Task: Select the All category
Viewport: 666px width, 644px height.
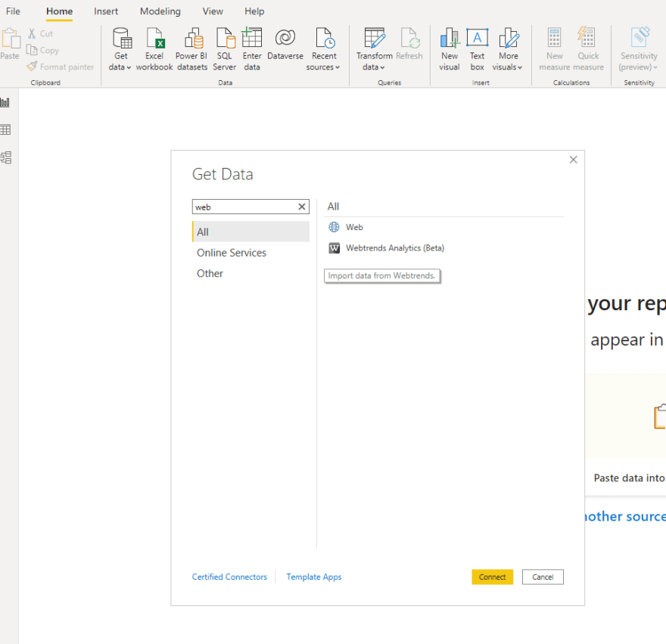Action: pos(251,232)
